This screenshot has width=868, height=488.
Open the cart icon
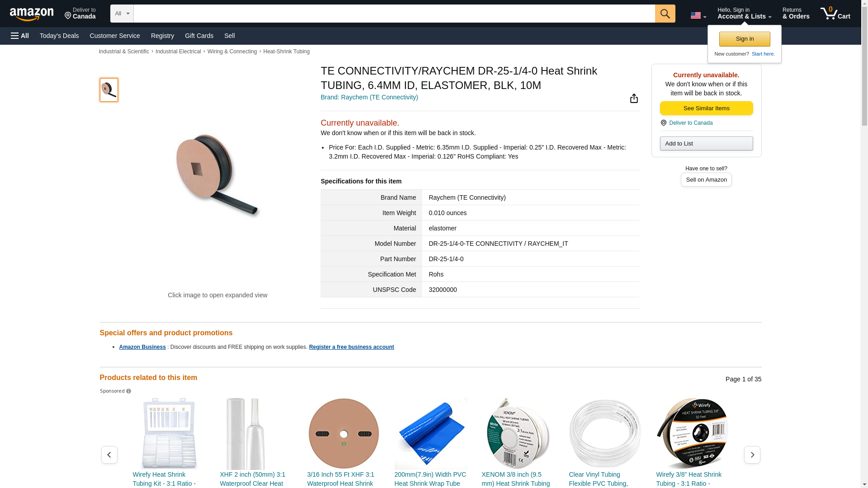[x=835, y=14]
